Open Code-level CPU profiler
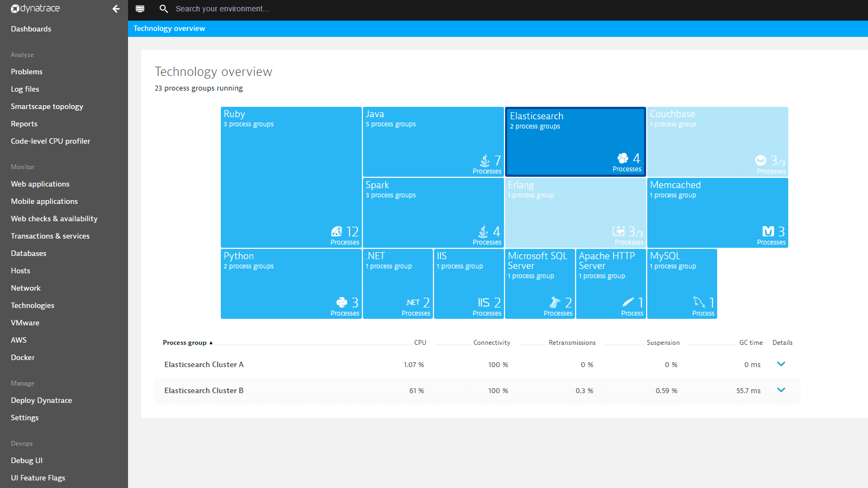 pyautogui.click(x=50, y=141)
